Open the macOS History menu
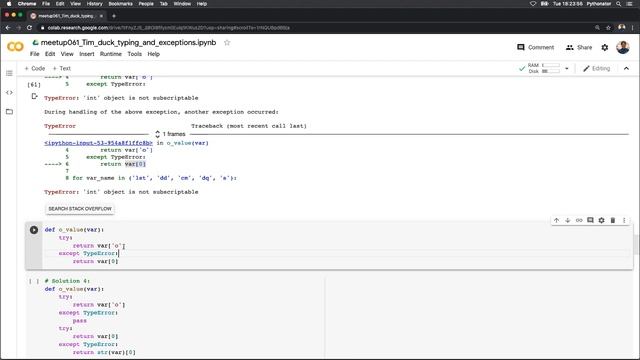This screenshot has height=360, width=640. coord(94,4)
